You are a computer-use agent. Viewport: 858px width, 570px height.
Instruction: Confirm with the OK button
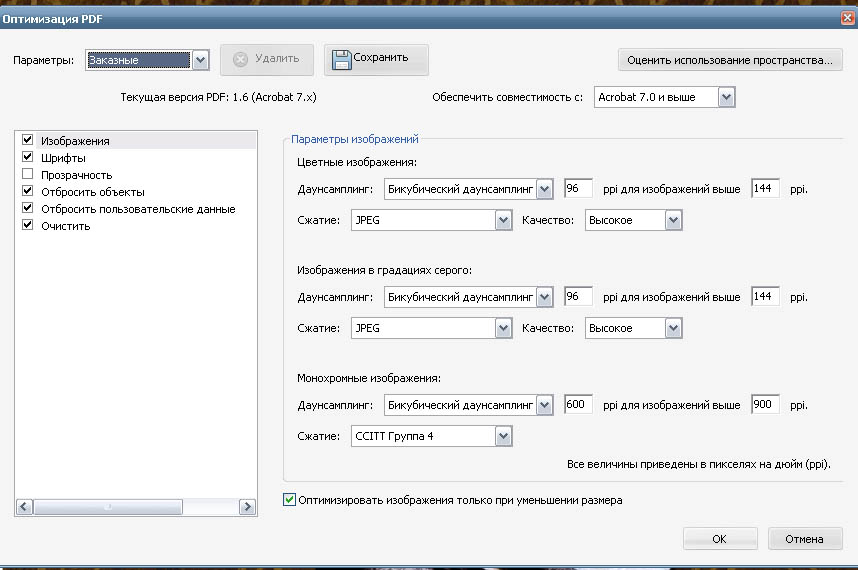click(720, 539)
